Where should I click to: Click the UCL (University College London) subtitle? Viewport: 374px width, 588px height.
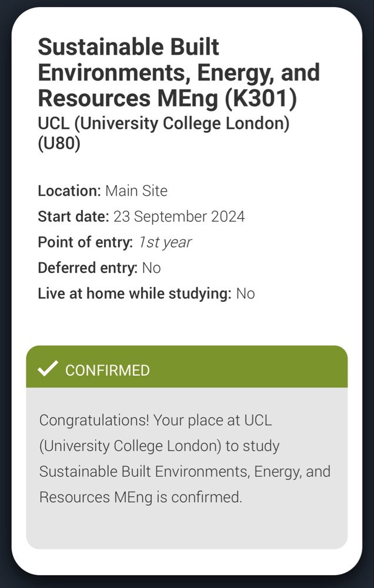pos(163,123)
